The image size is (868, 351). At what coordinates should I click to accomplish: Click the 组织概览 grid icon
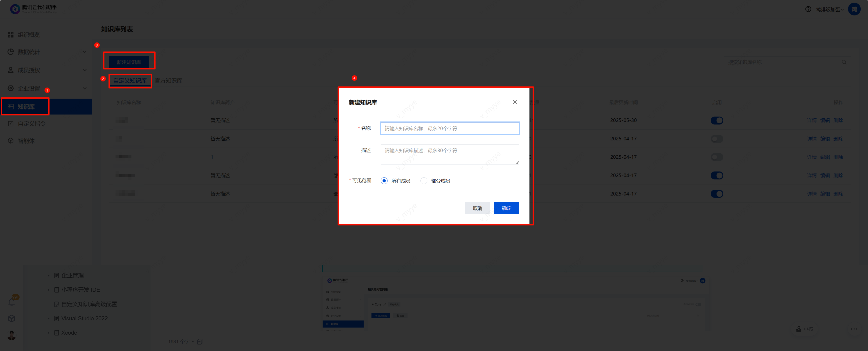(x=10, y=35)
